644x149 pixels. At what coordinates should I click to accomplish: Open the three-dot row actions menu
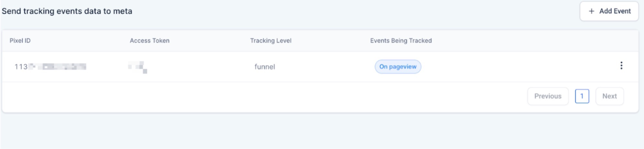point(621,66)
